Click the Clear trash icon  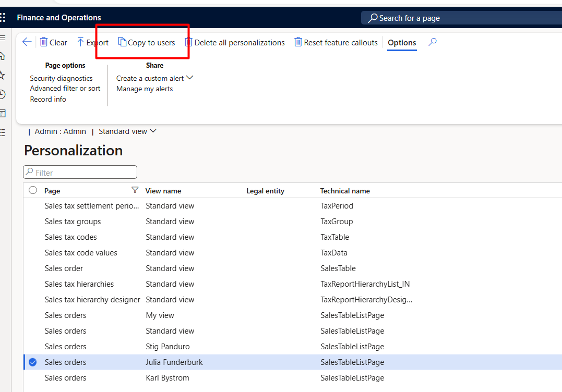click(x=44, y=42)
